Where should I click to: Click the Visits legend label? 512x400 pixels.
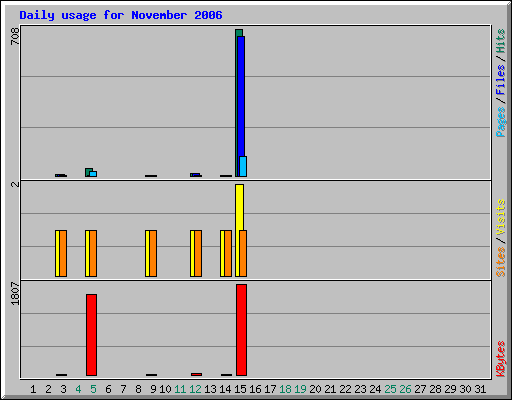tap(500, 218)
